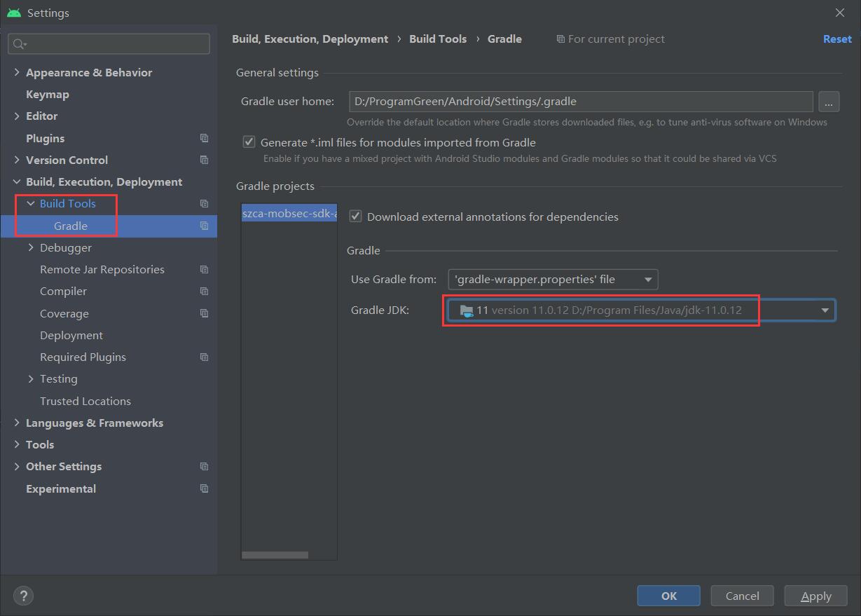Expand the Editor section
The height and width of the screenshot is (616, 861).
coord(17,116)
